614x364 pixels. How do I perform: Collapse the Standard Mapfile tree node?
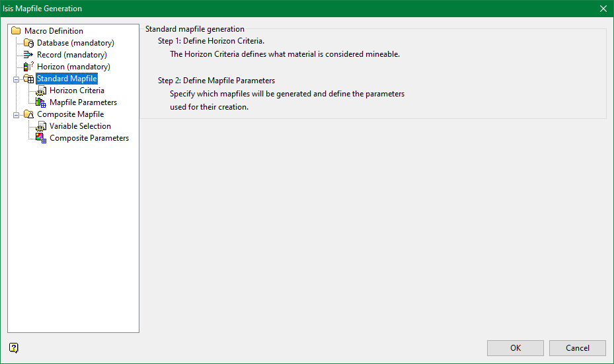[16, 79]
